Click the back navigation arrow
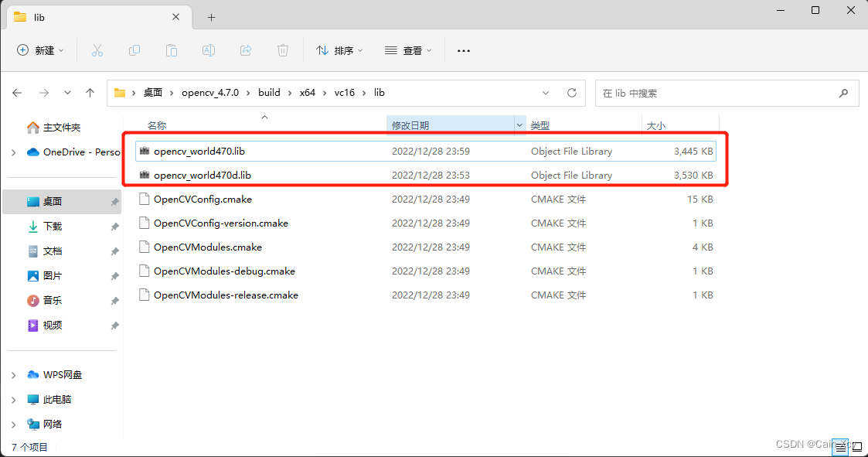Viewport: 868px width, 457px height. click(17, 92)
